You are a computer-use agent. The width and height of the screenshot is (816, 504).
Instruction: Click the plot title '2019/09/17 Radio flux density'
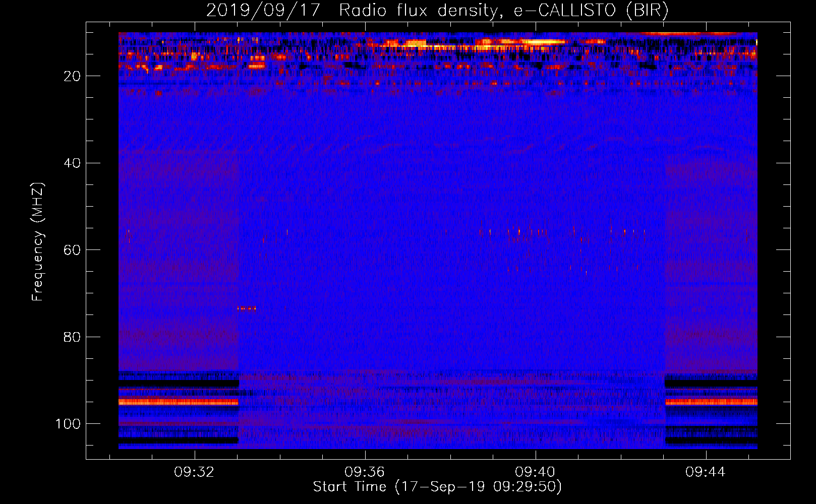click(x=437, y=10)
